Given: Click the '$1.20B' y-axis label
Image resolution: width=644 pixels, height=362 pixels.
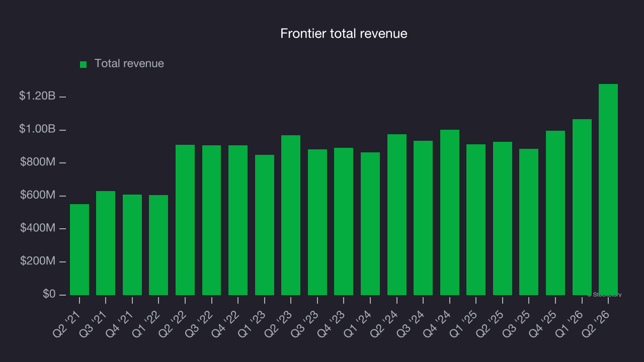Looking at the screenshot, I should 37,96.
